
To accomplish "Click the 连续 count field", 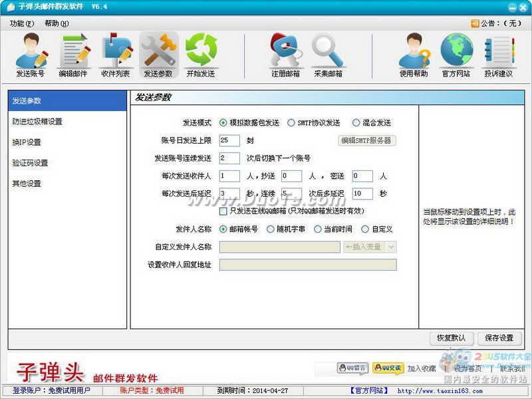I will click(x=291, y=194).
